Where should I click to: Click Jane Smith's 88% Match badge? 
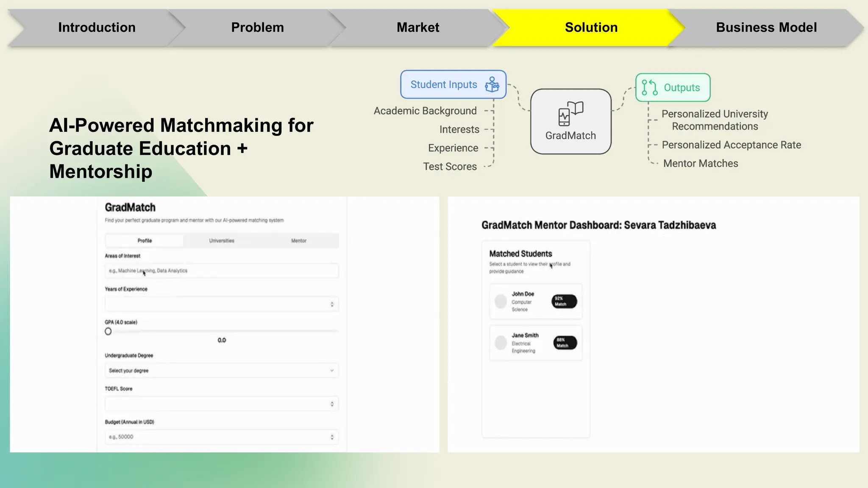click(x=565, y=343)
